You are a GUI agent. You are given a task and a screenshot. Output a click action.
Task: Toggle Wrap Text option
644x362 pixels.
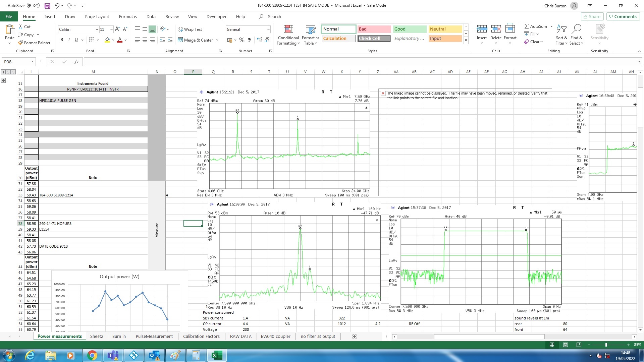(190, 29)
